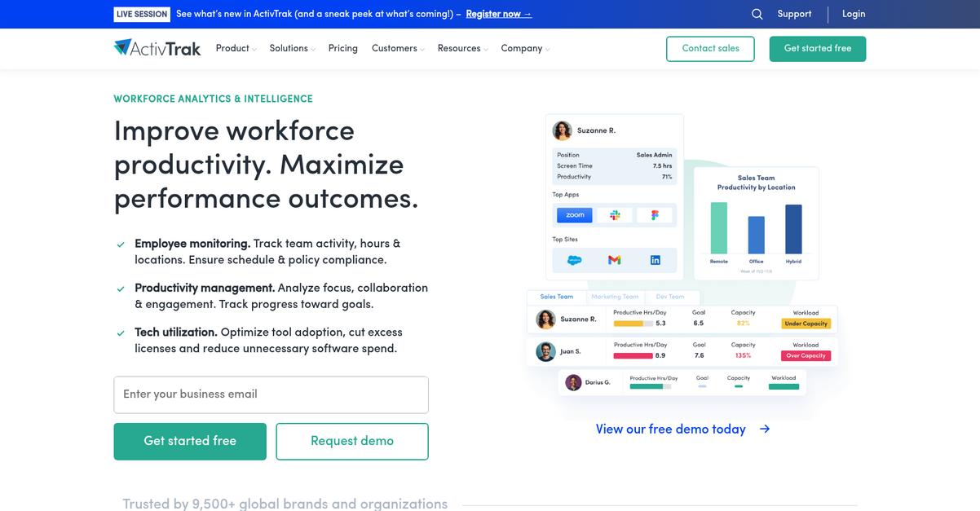Open the Support link
The width and height of the screenshot is (980, 511).
794,14
